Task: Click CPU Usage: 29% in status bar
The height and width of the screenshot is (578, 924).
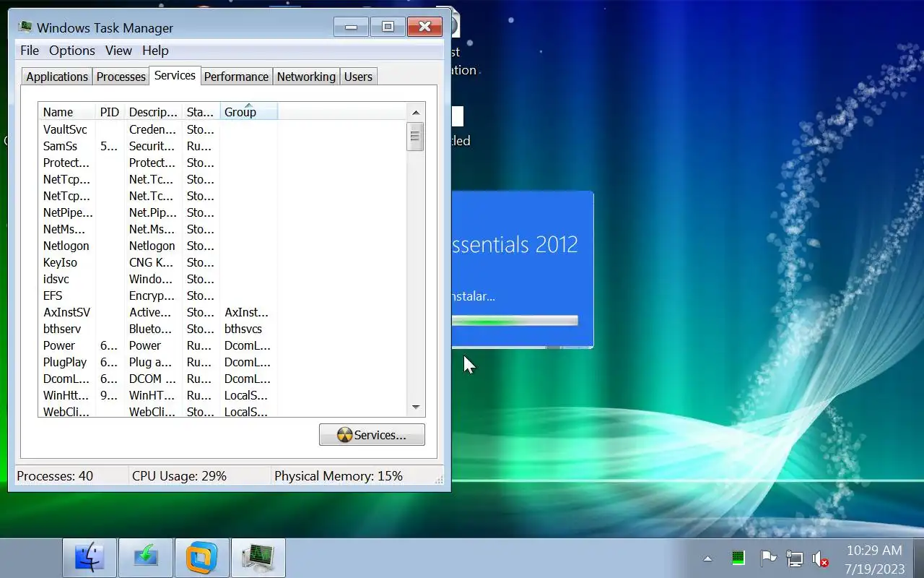Action: click(x=180, y=476)
